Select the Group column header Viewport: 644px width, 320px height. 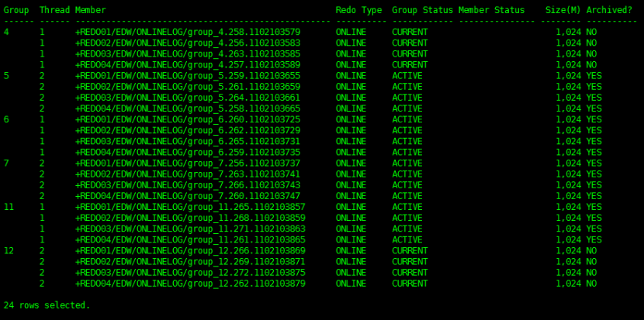pyautogui.click(x=16, y=10)
